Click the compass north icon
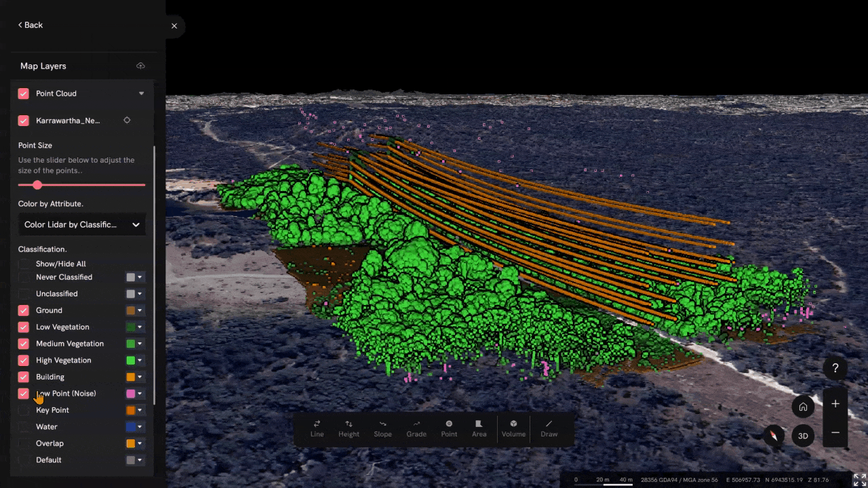 pyautogui.click(x=774, y=435)
